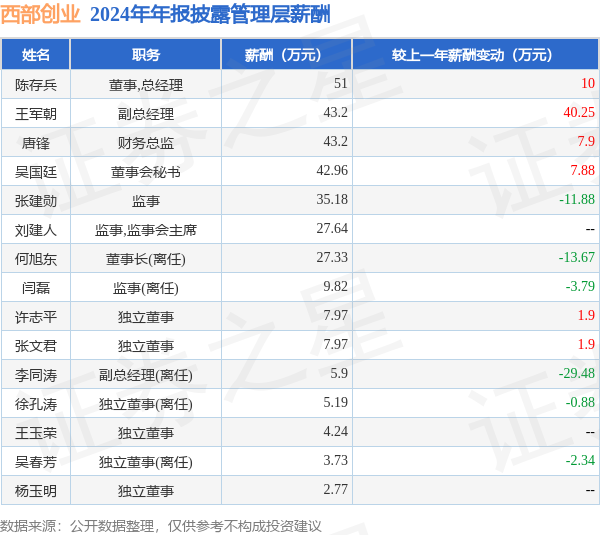Screen dimensions: 600x535
Task: Click the red change value 7.88
Action: (x=582, y=170)
